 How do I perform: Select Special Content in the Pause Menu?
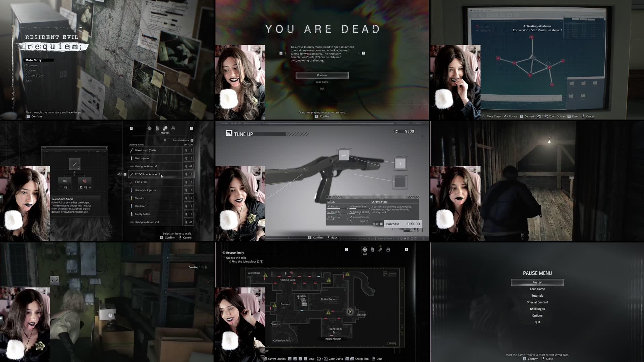click(x=537, y=302)
